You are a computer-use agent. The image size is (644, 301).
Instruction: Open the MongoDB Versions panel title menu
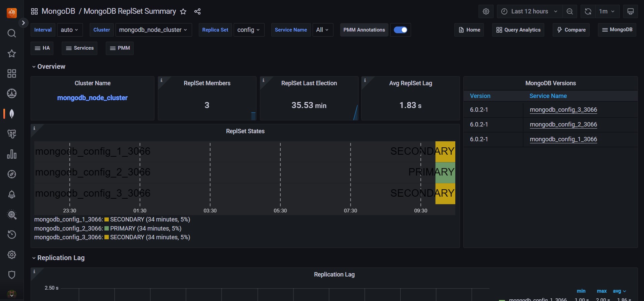550,83
